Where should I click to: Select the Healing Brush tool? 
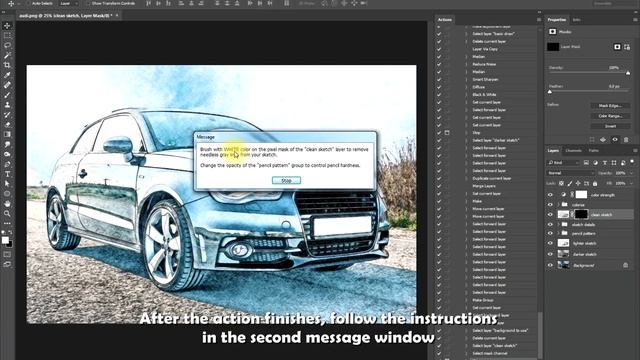pyautogui.click(x=7, y=85)
